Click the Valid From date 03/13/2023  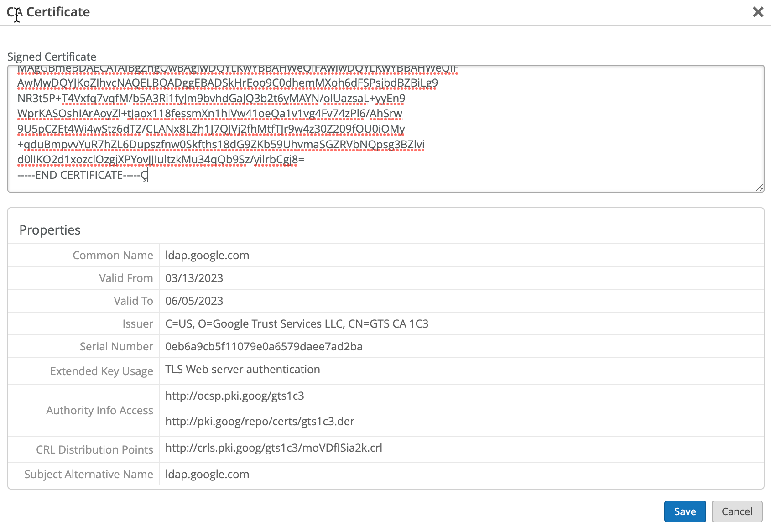(194, 278)
